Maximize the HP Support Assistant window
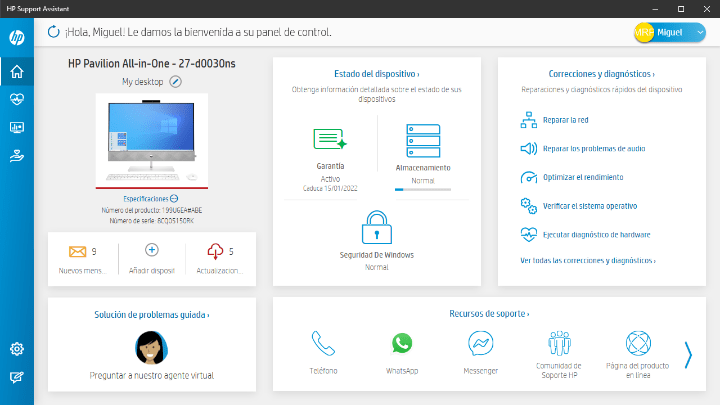The image size is (720, 405). coord(681,9)
